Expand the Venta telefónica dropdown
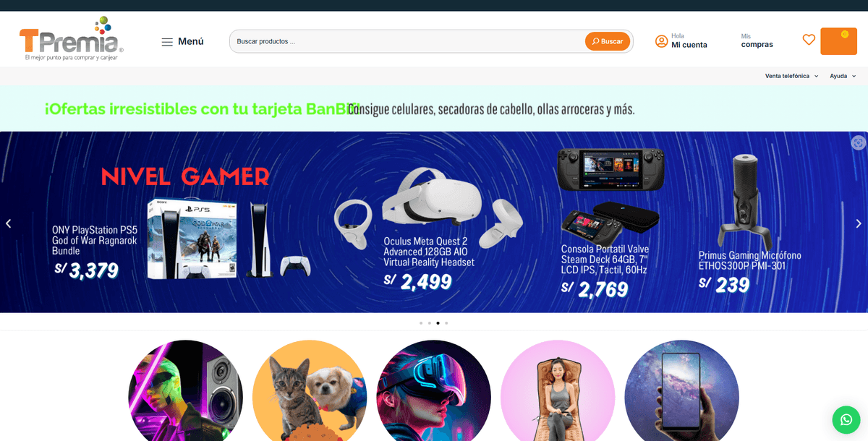The width and height of the screenshot is (868, 441). pos(791,76)
